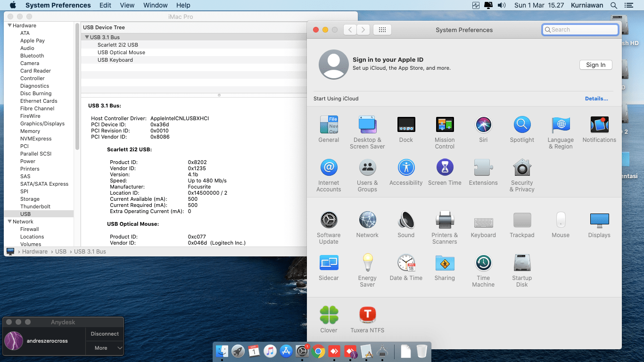Click the Show All grid button
Viewport: 644px width, 362px height.
(382, 30)
